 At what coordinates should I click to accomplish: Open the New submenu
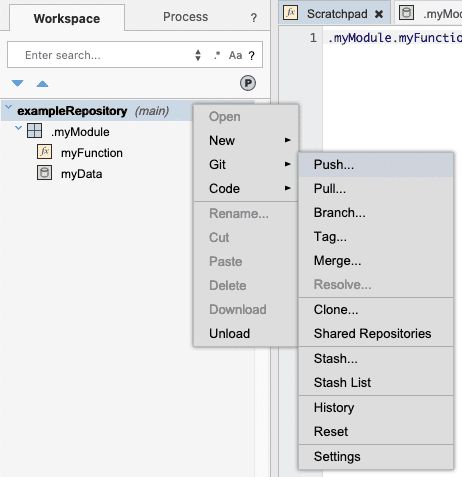[246, 140]
